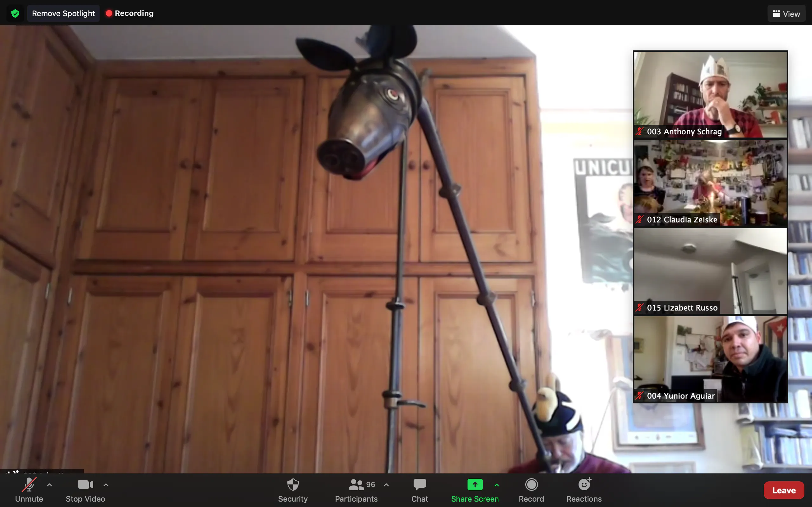
Task: Leave the meeting
Action: tap(784, 490)
